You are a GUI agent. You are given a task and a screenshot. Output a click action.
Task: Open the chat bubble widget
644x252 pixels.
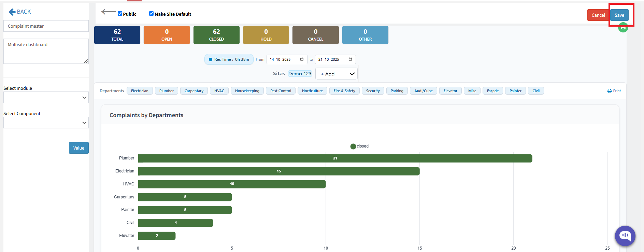point(625,236)
